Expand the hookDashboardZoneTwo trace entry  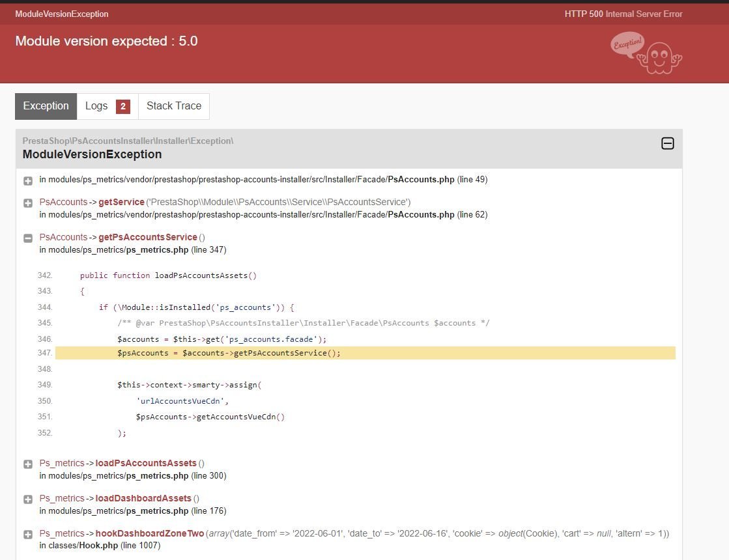(x=28, y=535)
